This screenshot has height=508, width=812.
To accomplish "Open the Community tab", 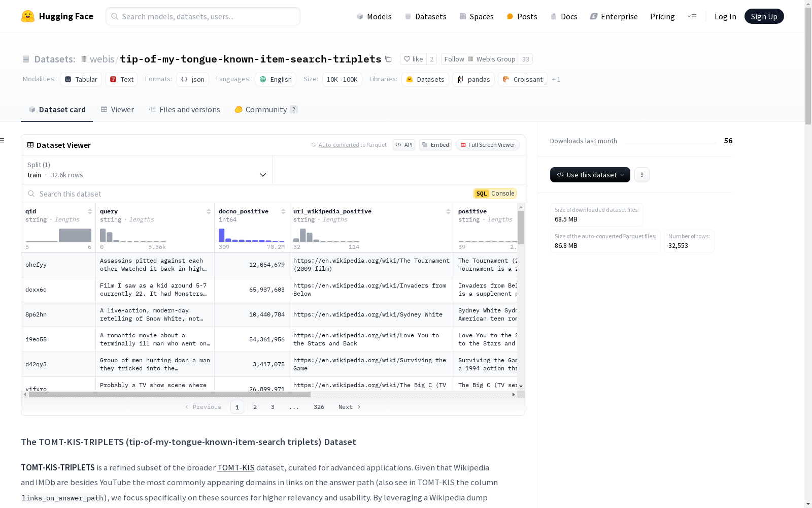I will point(266,110).
